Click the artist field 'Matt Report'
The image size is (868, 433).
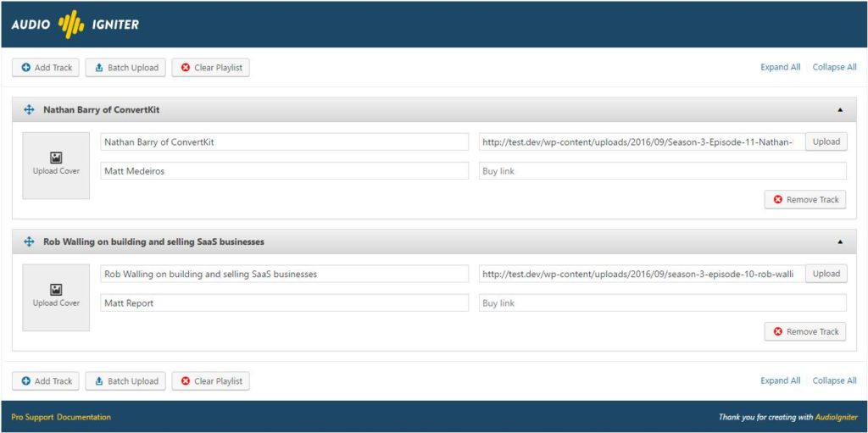point(285,303)
